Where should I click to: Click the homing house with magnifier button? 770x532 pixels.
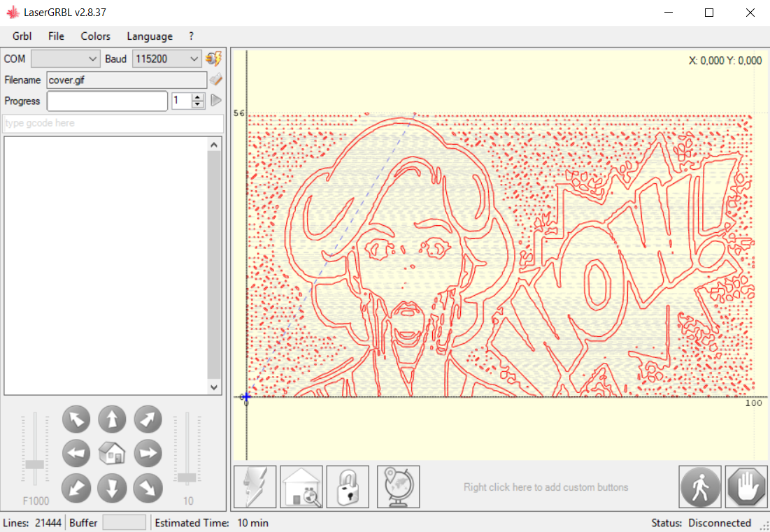tap(301, 487)
